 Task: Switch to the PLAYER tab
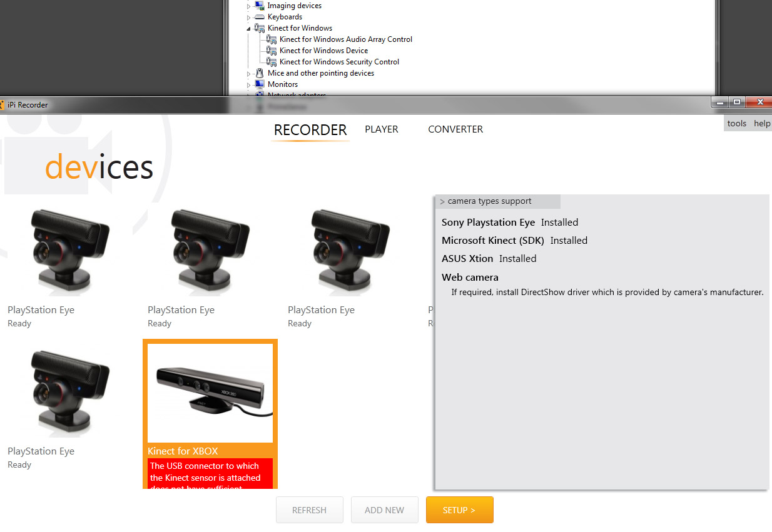point(382,129)
